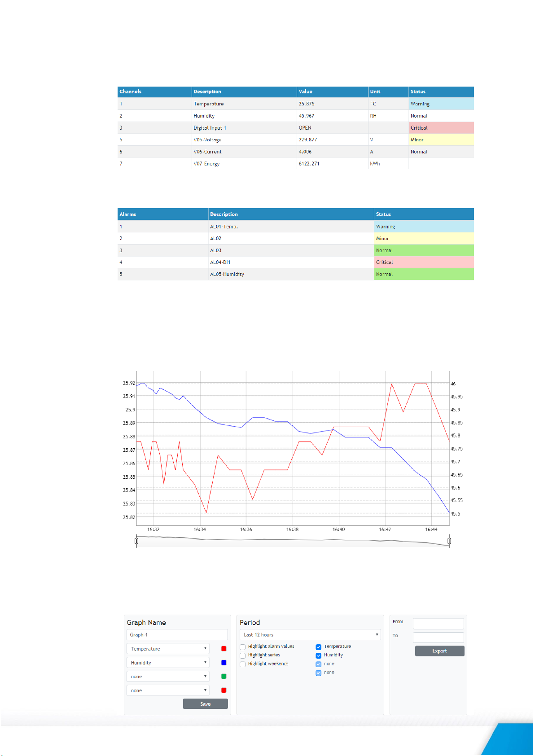Click the Unit column header
The height and width of the screenshot is (756, 535).
tap(388, 92)
